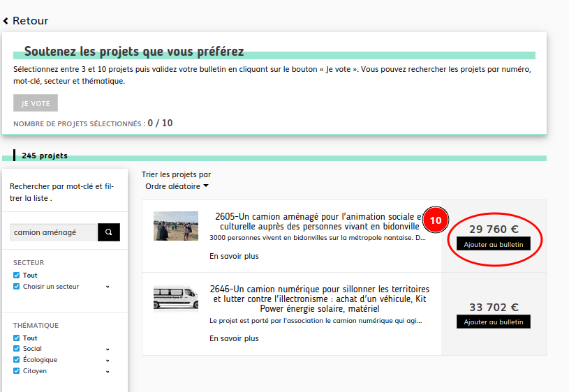The width and height of the screenshot is (569, 392).
Task: Open En savoir plus for project 2605
Action: click(234, 256)
